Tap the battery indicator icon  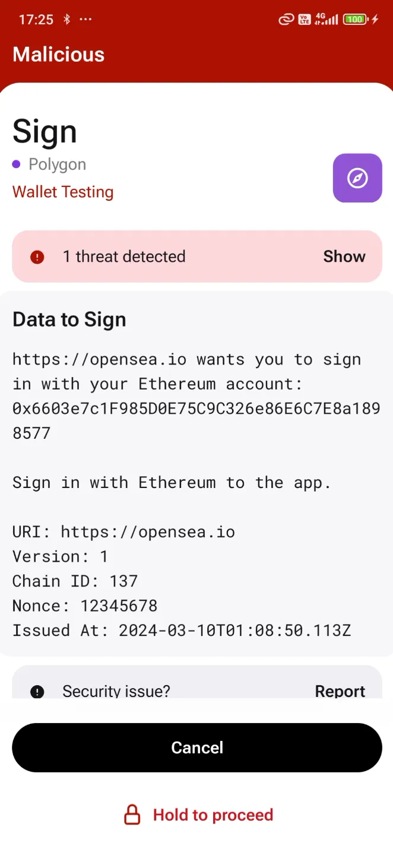click(355, 20)
